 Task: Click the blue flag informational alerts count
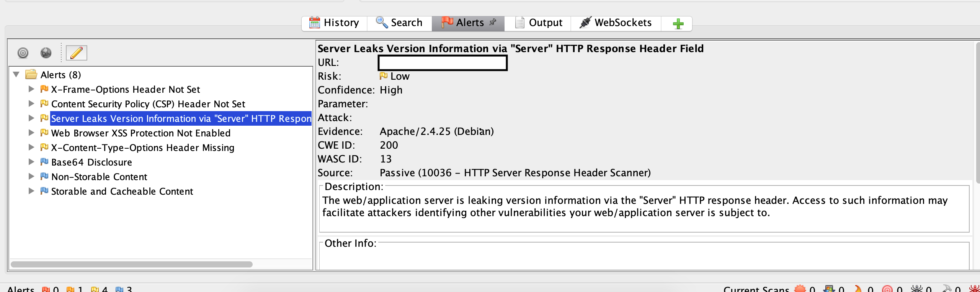[124, 289]
